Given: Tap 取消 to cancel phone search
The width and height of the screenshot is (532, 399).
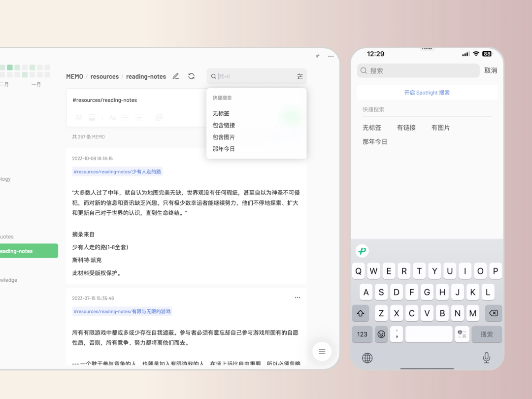Looking at the screenshot, I should 491,70.
